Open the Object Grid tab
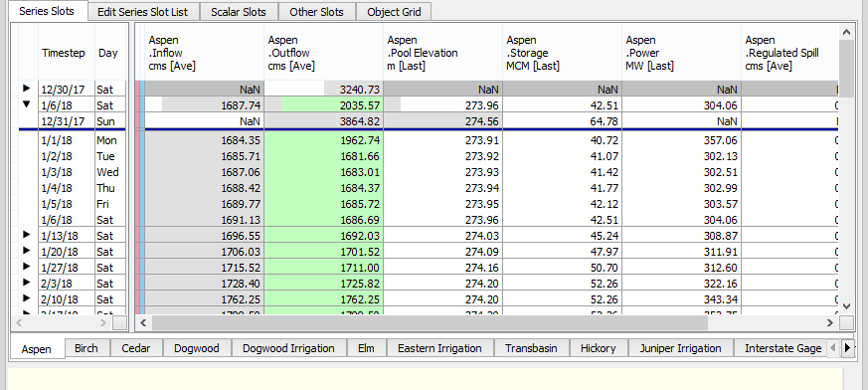868x390 pixels. click(394, 12)
